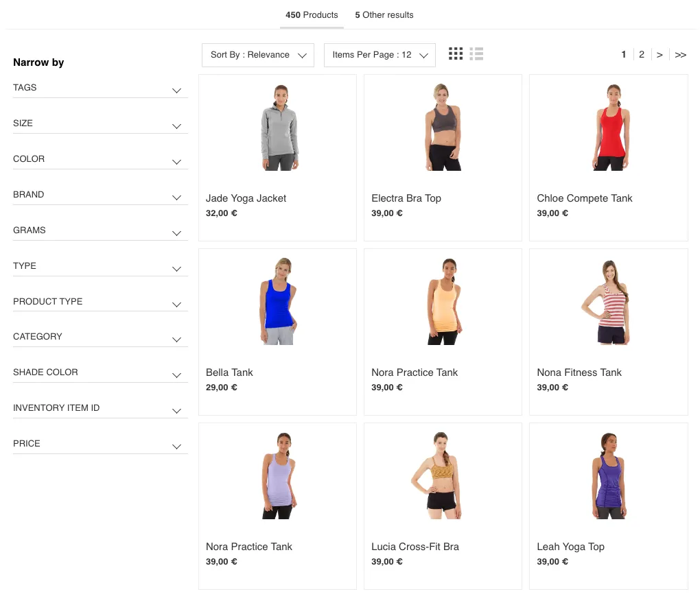Click the Lucia Cross-Fit Bra title

[x=415, y=547]
